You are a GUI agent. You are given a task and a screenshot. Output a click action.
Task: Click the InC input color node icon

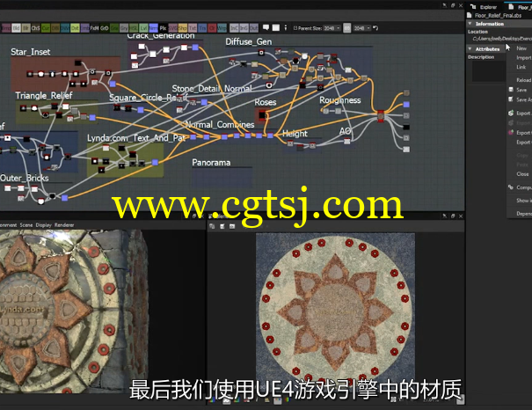click(234, 28)
